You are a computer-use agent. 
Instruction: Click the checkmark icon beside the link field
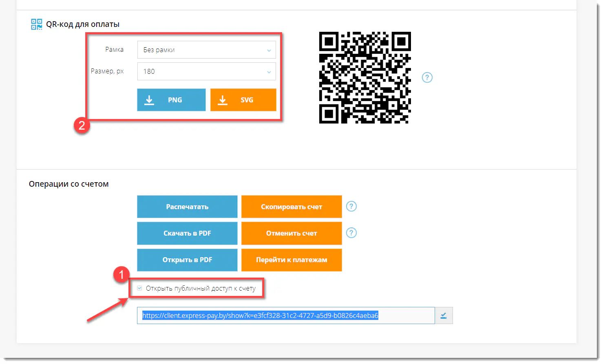(443, 315)
